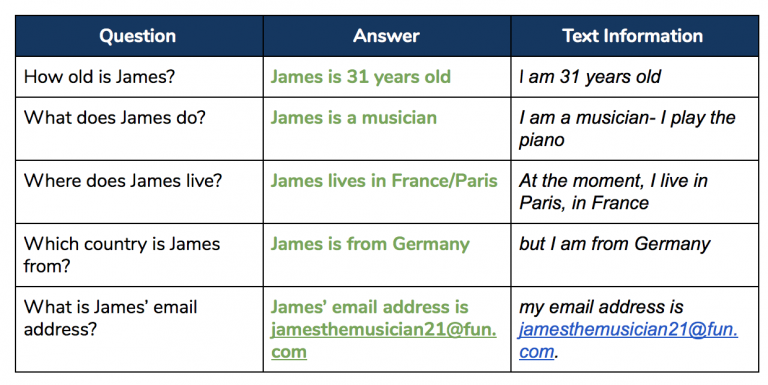The image size is (768, 385).
Task: Select the 'What does James do?' cell
Action: 139,129
